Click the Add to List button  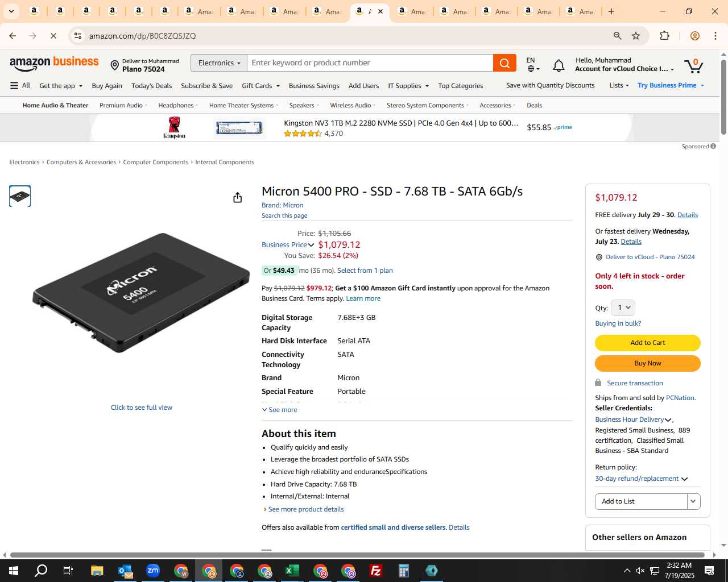click(x=641, y=501)
